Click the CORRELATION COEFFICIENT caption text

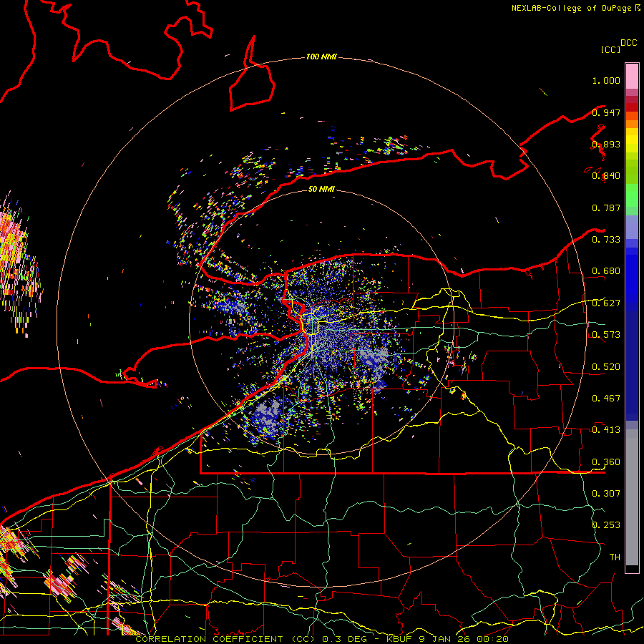(209, 639)
